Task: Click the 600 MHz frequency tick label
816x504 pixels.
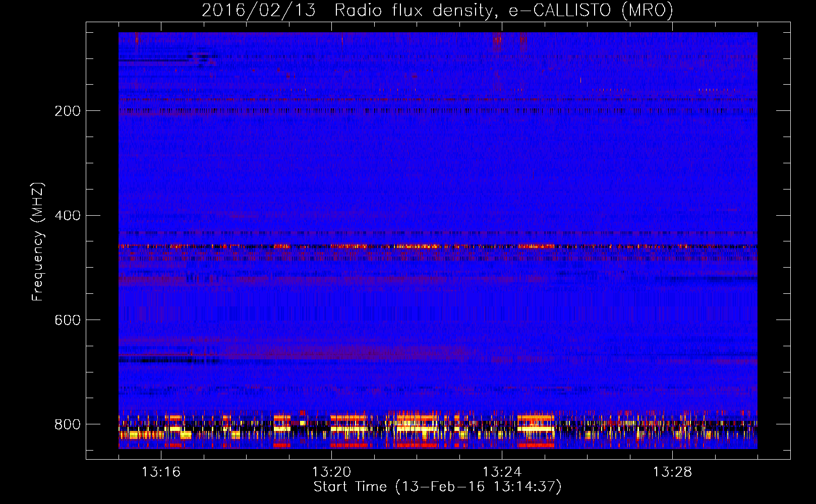Action: click(x=68, y=321)
